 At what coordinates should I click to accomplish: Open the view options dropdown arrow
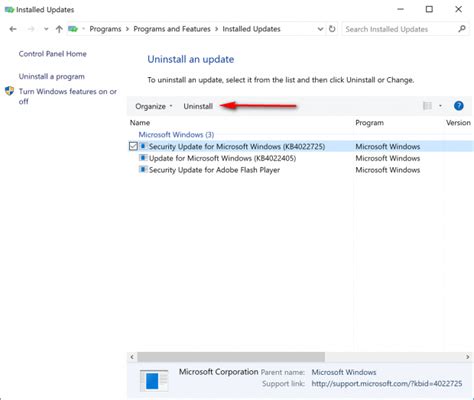coord(440,106)
